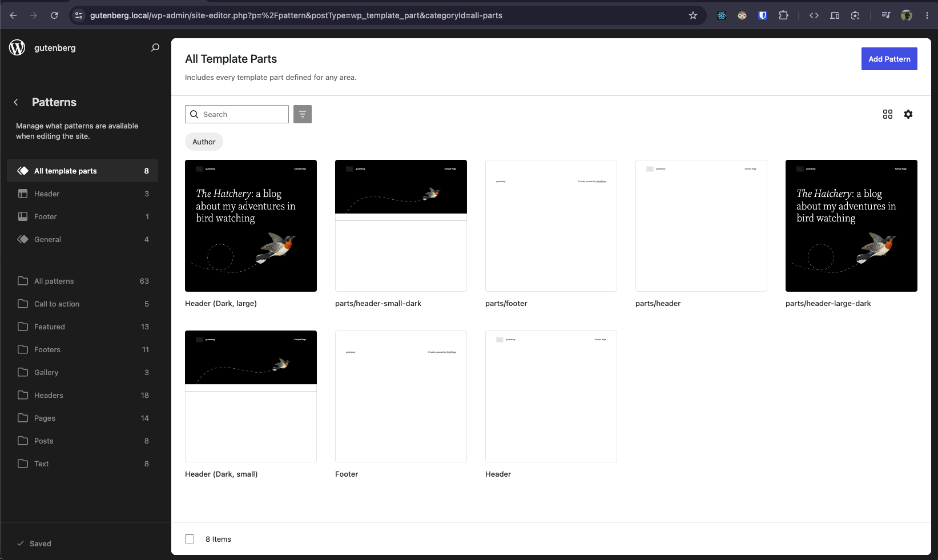The image size is (938, 560).
Task: Open the site information icon in address bar
Action: click(79, 15)
